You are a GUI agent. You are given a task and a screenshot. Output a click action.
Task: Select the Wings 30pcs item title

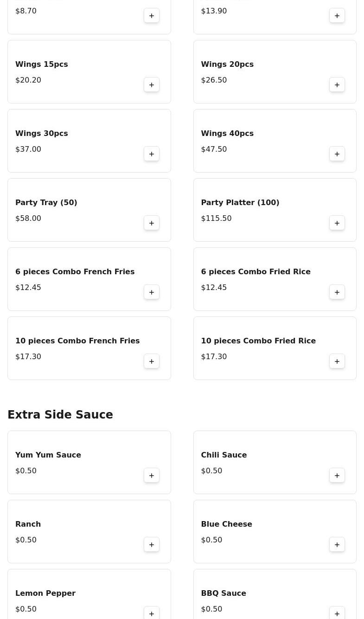[42, 134]
